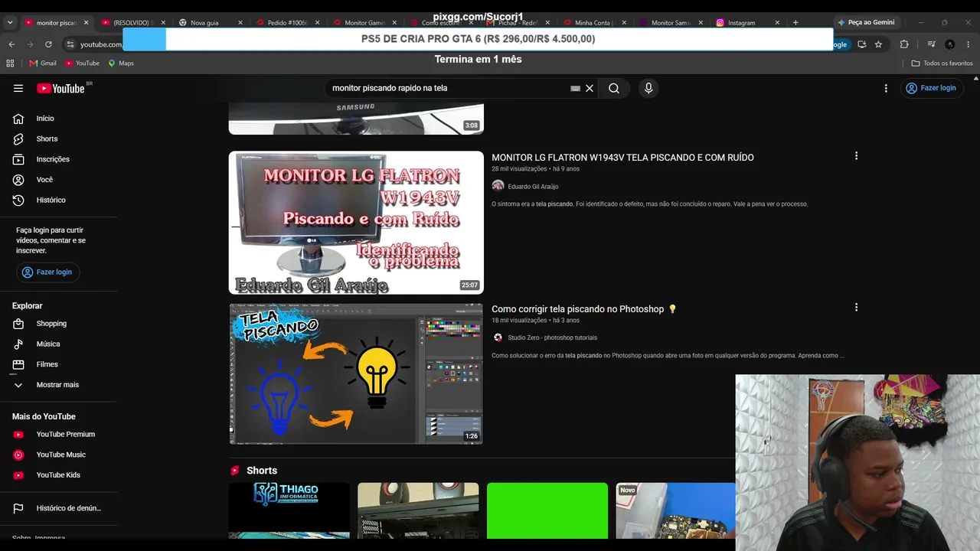
Task: Open the Todos os favoritos folder
Action: click(942, 64)
